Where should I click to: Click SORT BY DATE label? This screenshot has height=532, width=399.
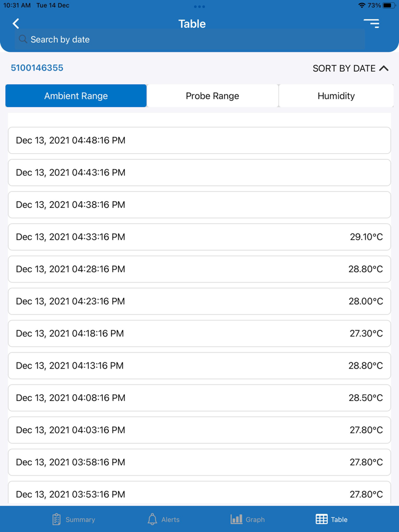coord(344,68)
